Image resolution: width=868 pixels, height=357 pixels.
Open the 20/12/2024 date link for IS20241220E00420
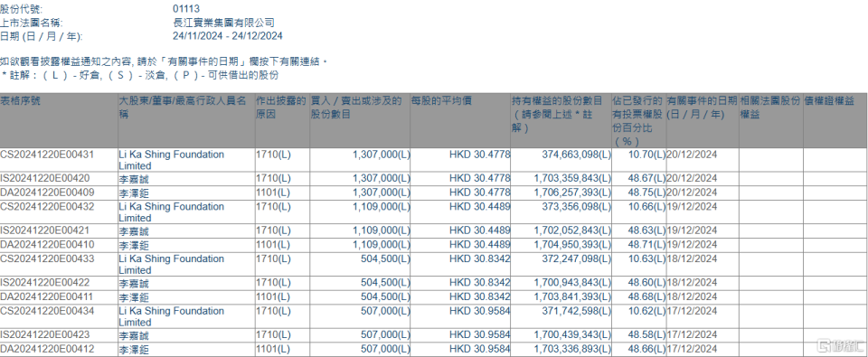tap(693, 178)
